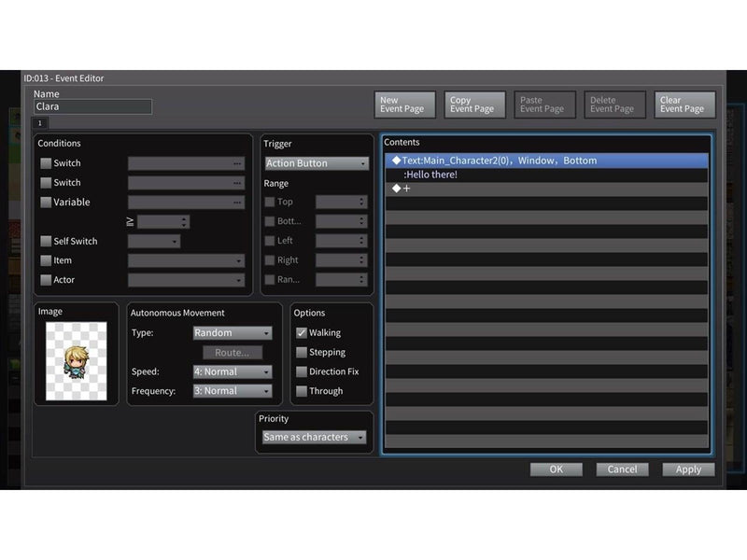Open the Trigger Action Button dropdown
Viewport: 747px width, 560px height.
point(317,163)
